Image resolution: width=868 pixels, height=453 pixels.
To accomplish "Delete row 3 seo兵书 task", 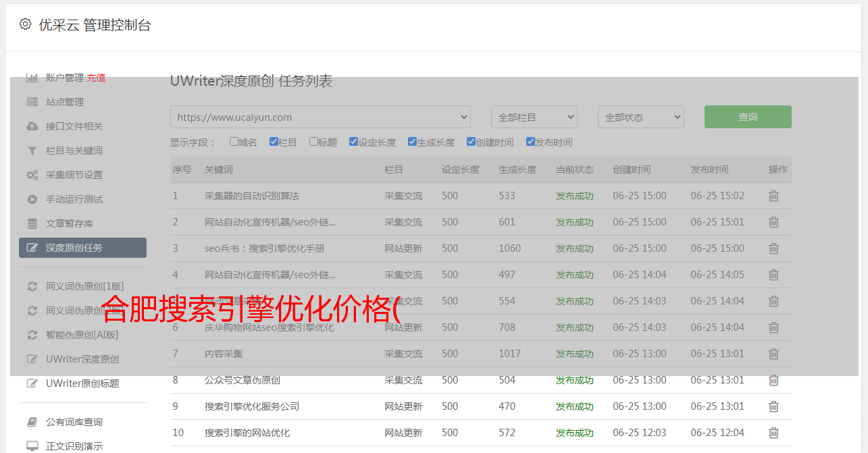I will coord(774,248).
